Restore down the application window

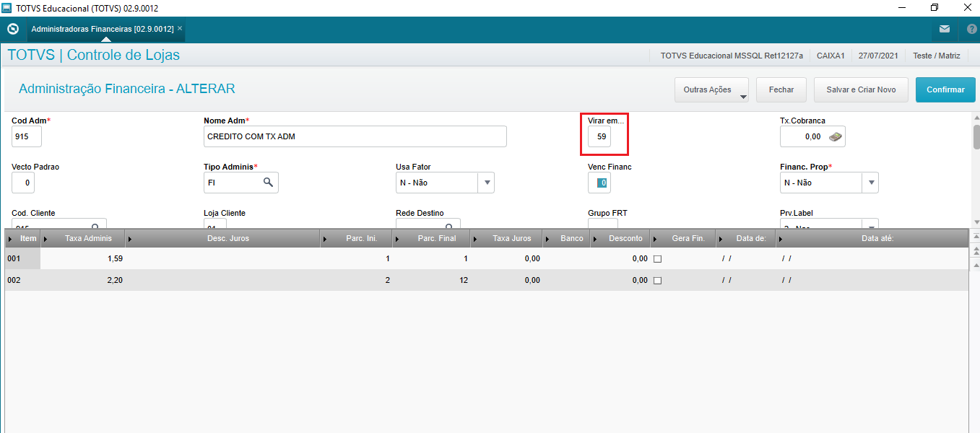pyautogui.click(x=934, y=8)
